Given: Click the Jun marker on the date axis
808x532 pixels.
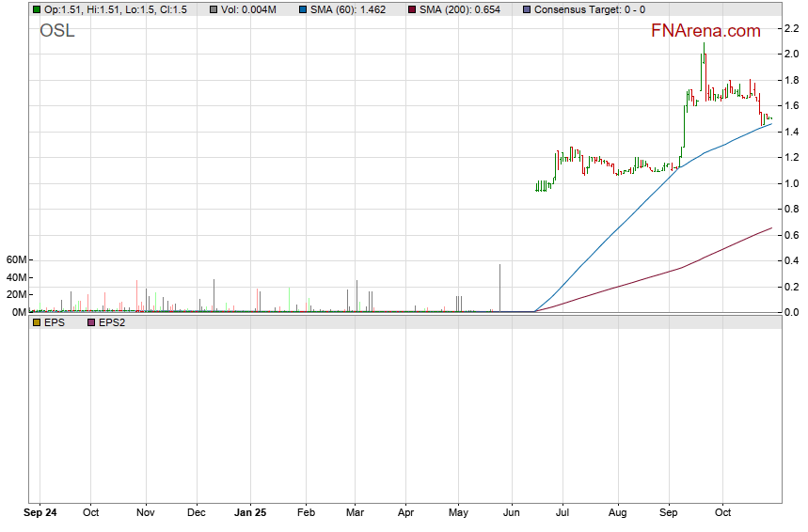Looking at the screenshot, I should (512, 513).
